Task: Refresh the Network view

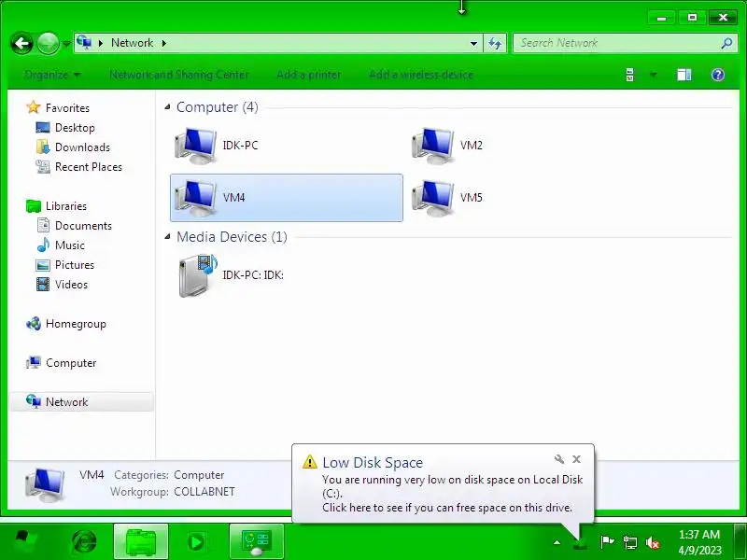Action: [x=495, y=43]
